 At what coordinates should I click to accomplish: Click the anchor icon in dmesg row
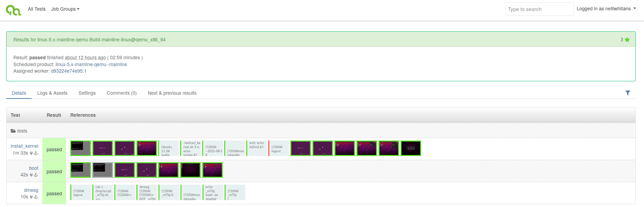point(36,197)
